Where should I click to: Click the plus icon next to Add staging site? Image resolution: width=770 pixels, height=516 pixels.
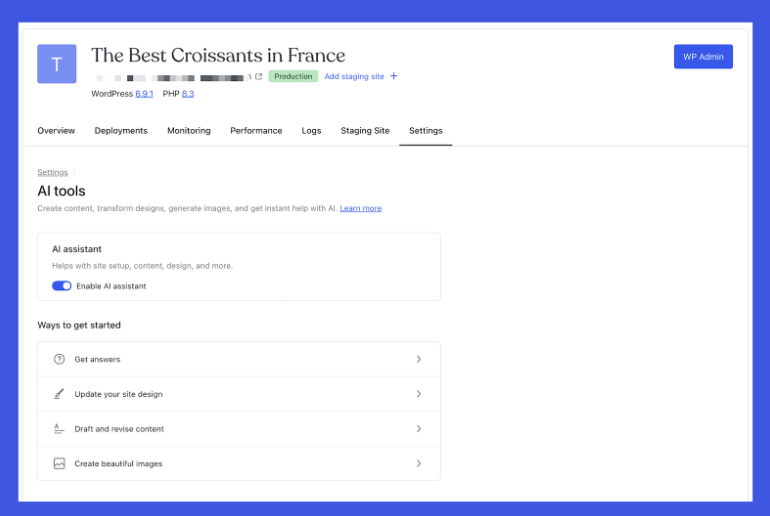394,76
